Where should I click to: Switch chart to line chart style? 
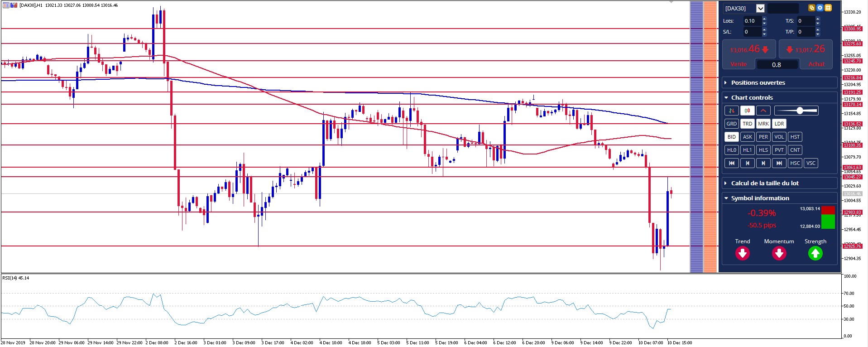(x=763, y=111)
